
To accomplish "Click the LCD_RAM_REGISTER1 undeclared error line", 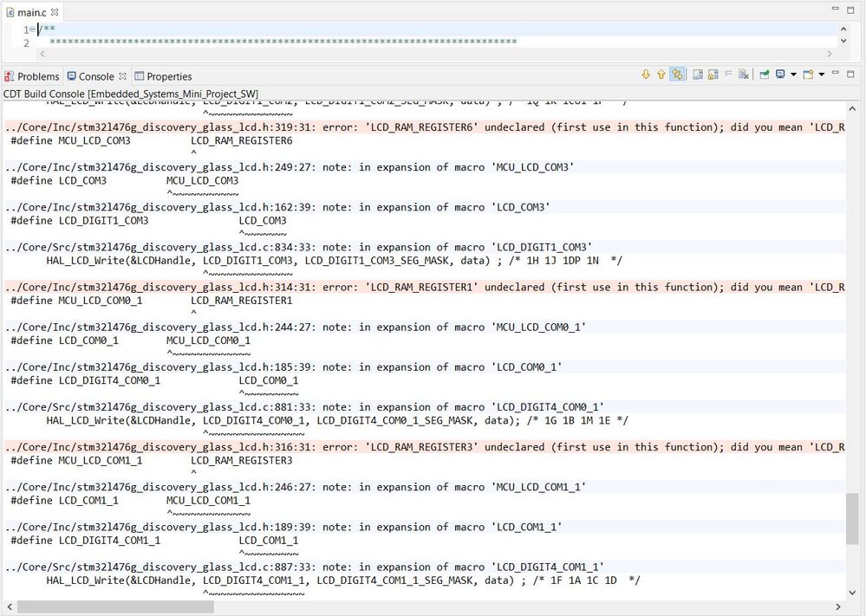I will click(x=425, y=287).
